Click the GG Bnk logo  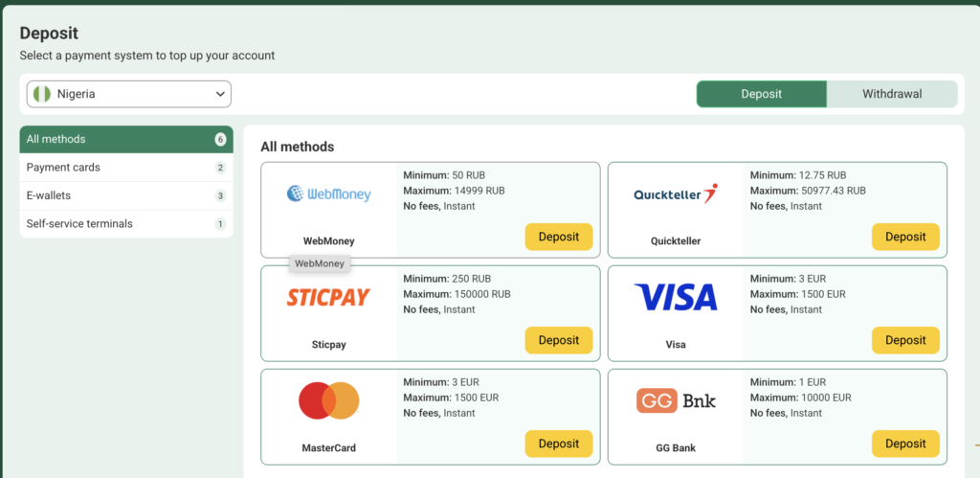(676, 400)
